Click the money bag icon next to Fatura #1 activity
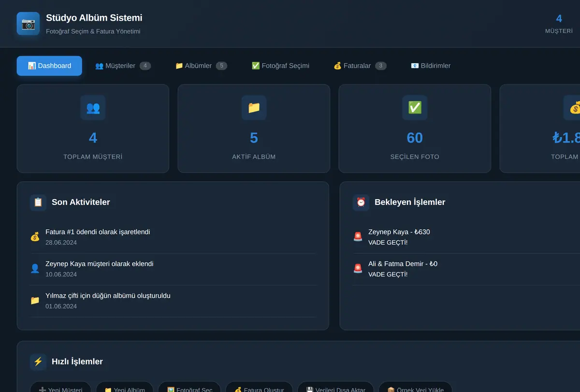Image resolution: width=580 pixels, height=392 pixels. click(x=35, y=237)
